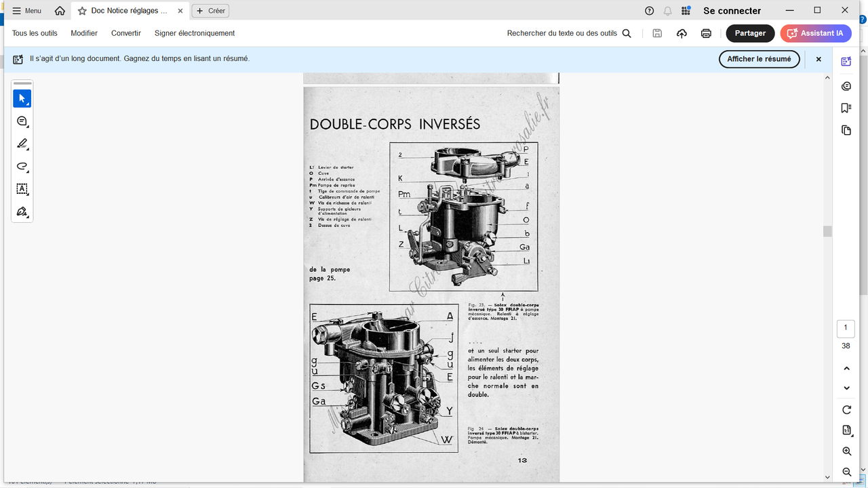
Task: Go to the Home view icon
Action: click(x=60, y=11)
